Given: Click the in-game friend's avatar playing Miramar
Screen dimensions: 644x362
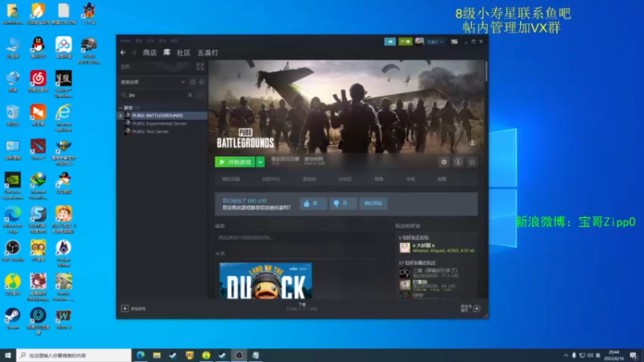Looking at the screenshot, I should click(405, 248).
